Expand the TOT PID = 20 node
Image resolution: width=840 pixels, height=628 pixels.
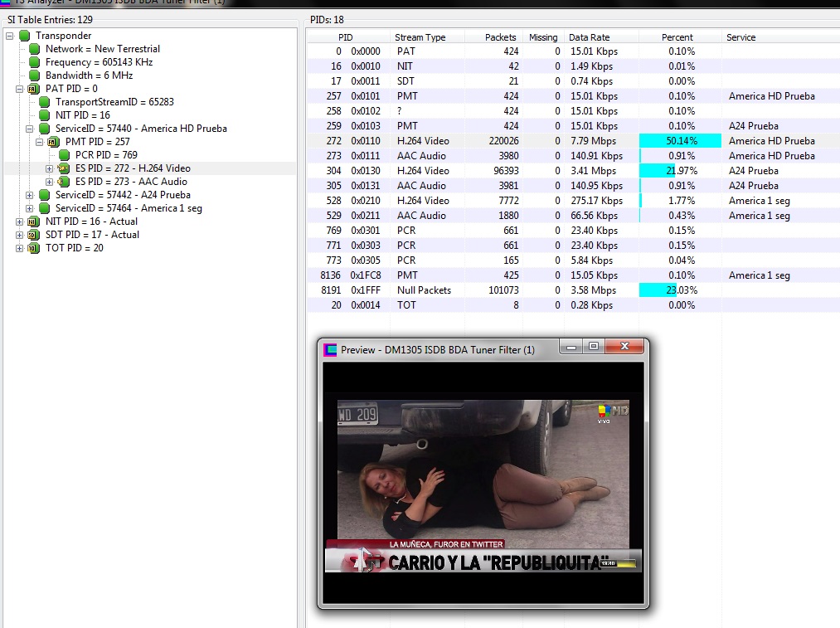[x=19, y=249]
